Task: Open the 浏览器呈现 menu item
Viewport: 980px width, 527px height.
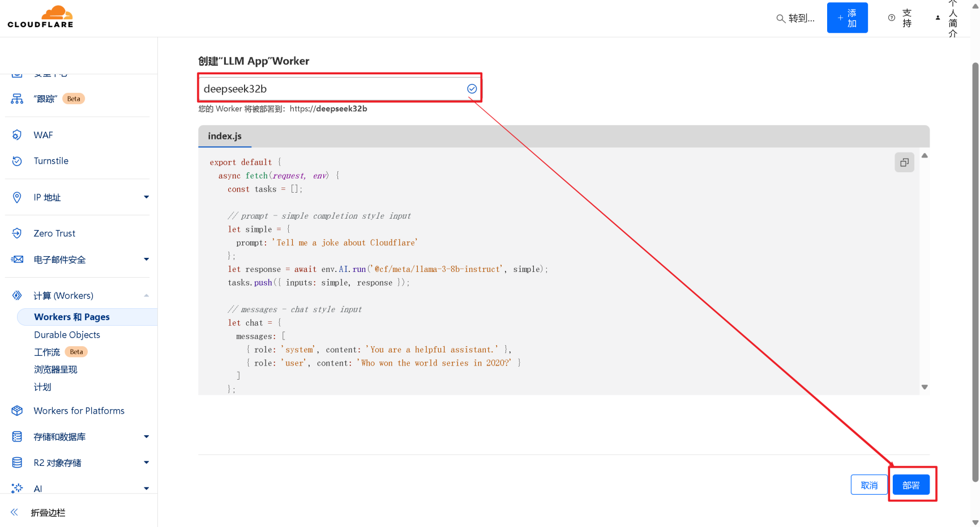Action: [55, 369]
